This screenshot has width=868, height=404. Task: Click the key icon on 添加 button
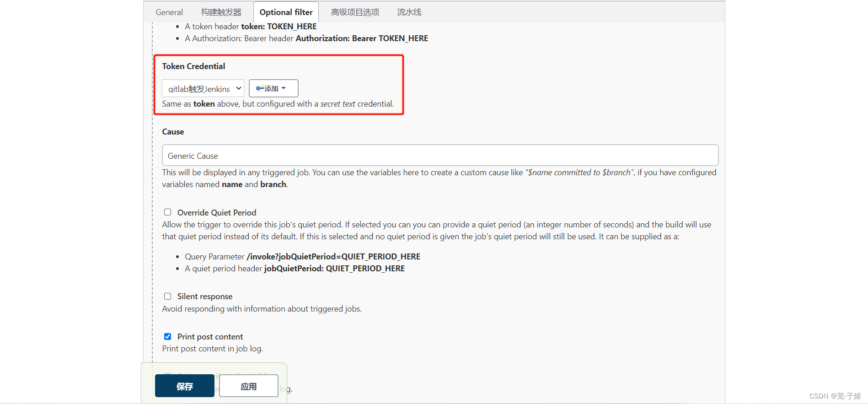point(260,88)
